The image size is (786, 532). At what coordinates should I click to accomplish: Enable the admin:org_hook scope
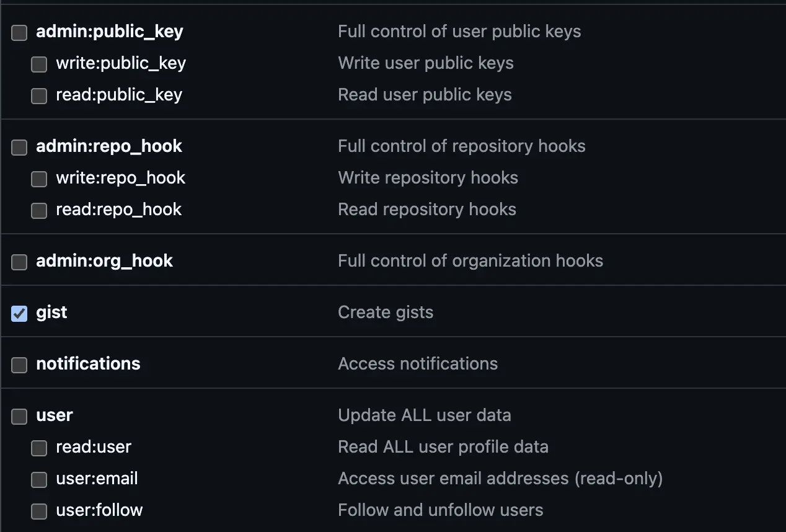[x=19, y=262]
